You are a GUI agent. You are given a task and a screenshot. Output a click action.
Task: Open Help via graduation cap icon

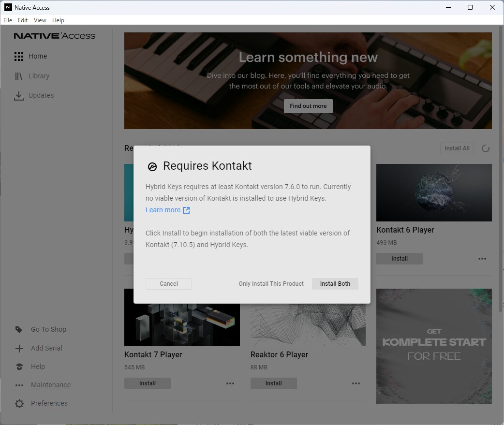tap(19, 367)
